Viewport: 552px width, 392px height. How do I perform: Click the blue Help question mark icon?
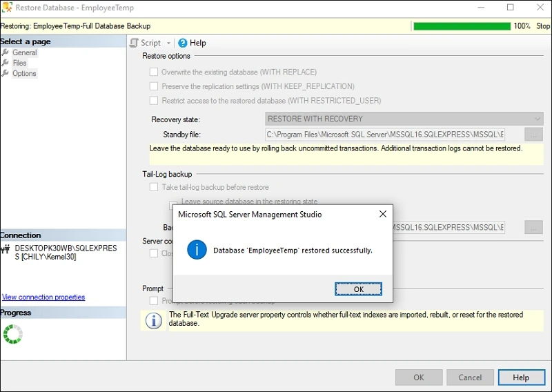182,43
